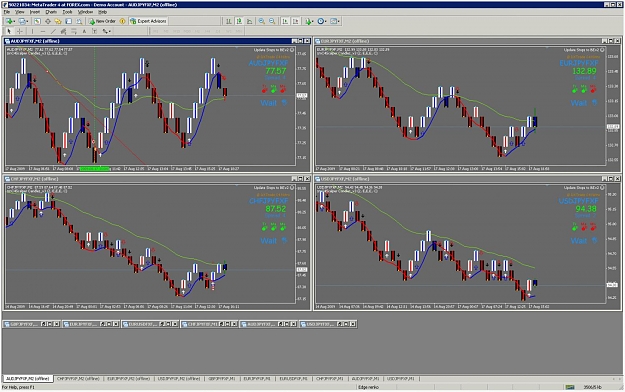Screen dimensions: 625x392
Task: Switch chart to candlesticks style
Action: point(239,21)
